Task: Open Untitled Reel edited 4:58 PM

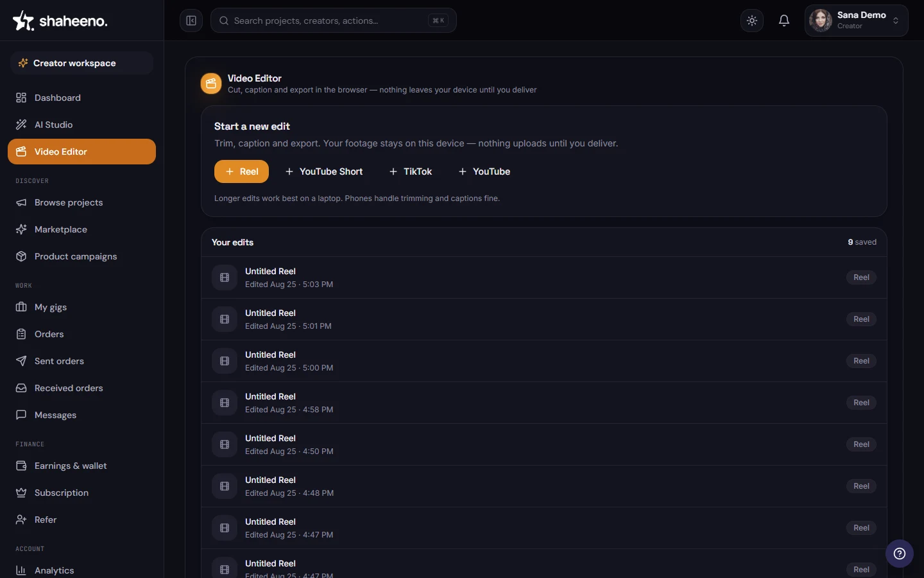Action: [544, 403]
